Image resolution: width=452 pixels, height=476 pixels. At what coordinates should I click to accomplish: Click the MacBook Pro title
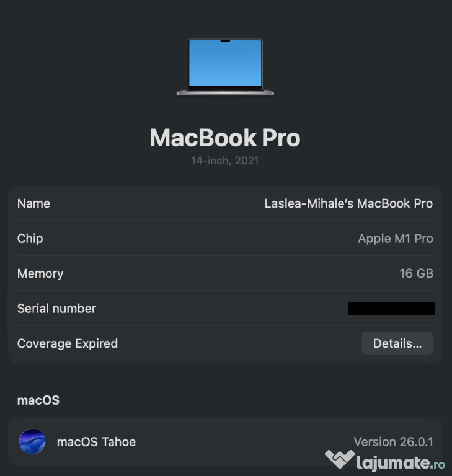pos(225,138)
